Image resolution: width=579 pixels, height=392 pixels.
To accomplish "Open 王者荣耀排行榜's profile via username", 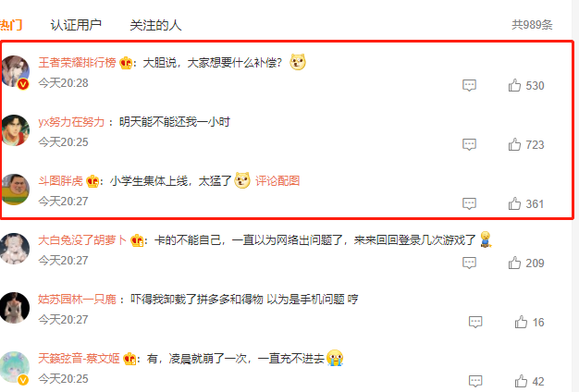I will (77, 62).
